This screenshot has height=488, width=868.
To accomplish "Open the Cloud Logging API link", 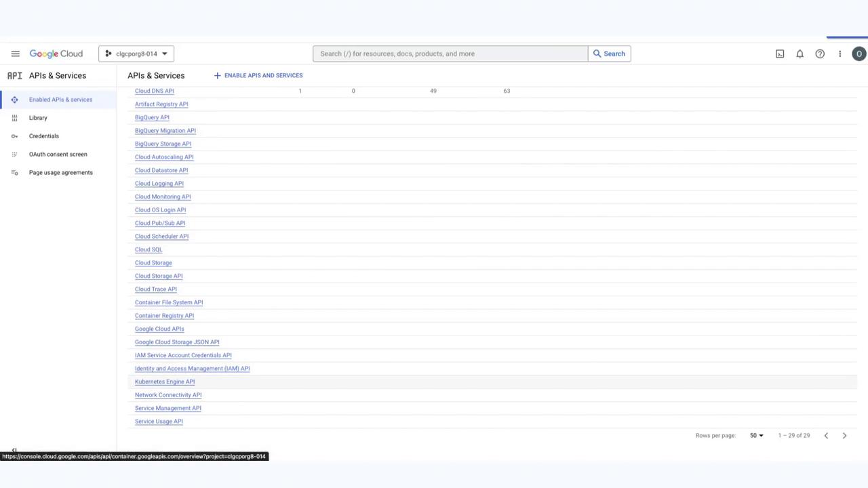I will [159, 184].
